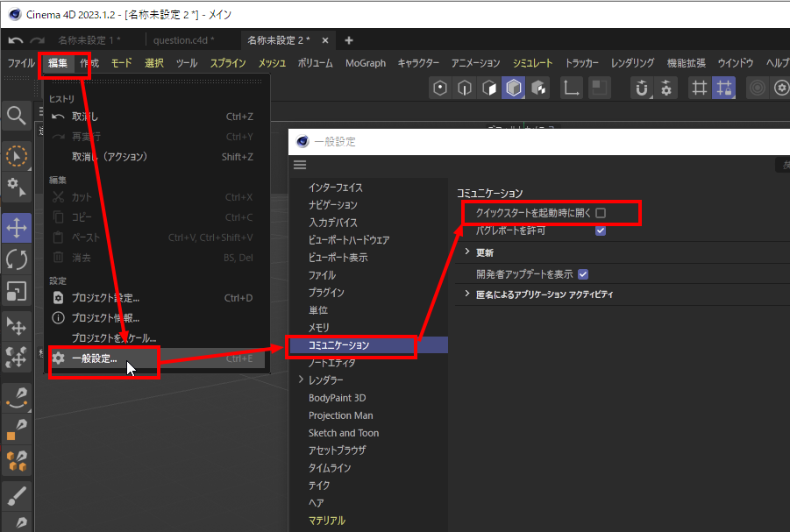The image size is (790, 532).
Task: Select the cursor-with-move-arrows Place tool
Action: point(16,326)
